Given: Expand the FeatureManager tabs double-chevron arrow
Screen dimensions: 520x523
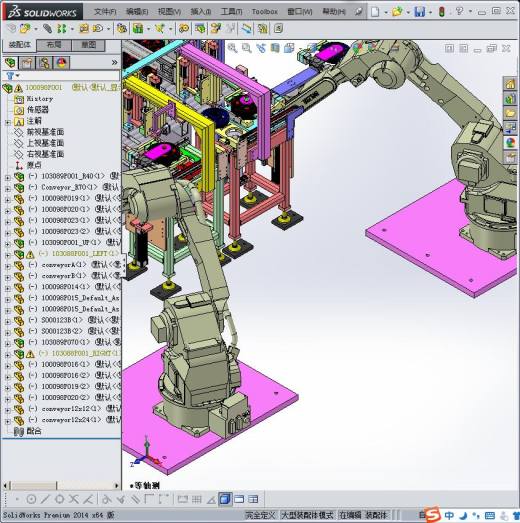Looking at the screenshot, I should click(114, 62).
